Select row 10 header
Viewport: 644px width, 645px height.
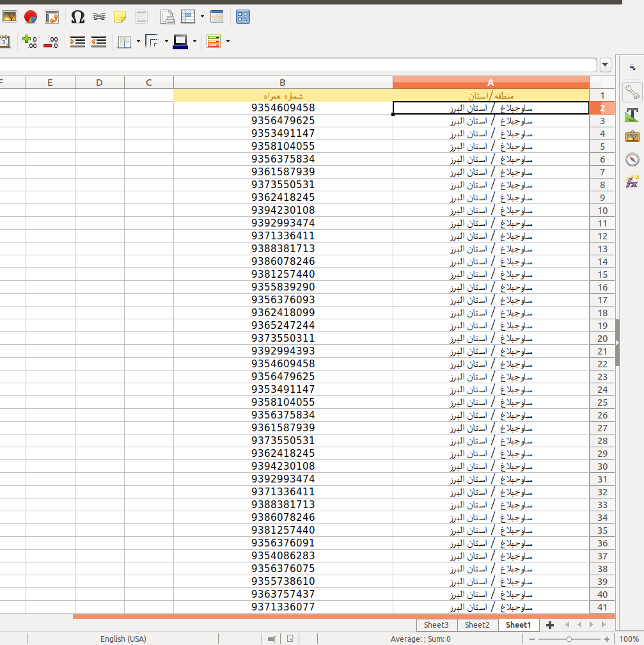pyautogui.click(x=602, y=211)
